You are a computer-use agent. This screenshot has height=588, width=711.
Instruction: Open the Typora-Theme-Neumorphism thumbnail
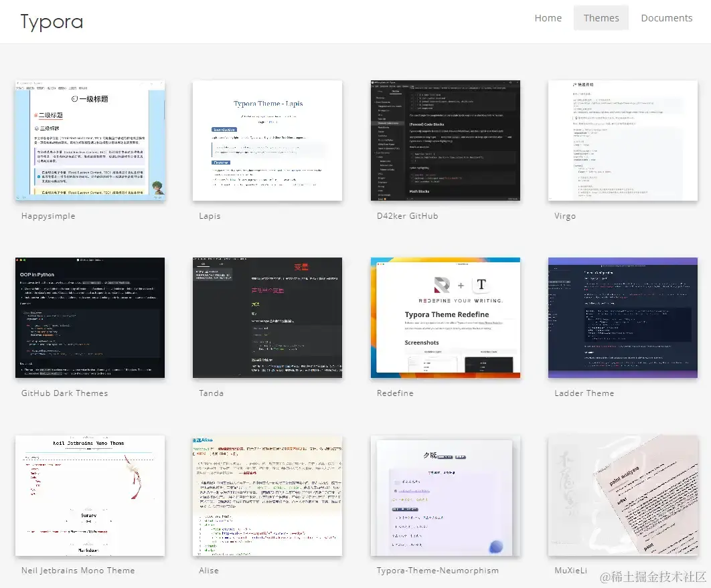[x=445, y=496]
